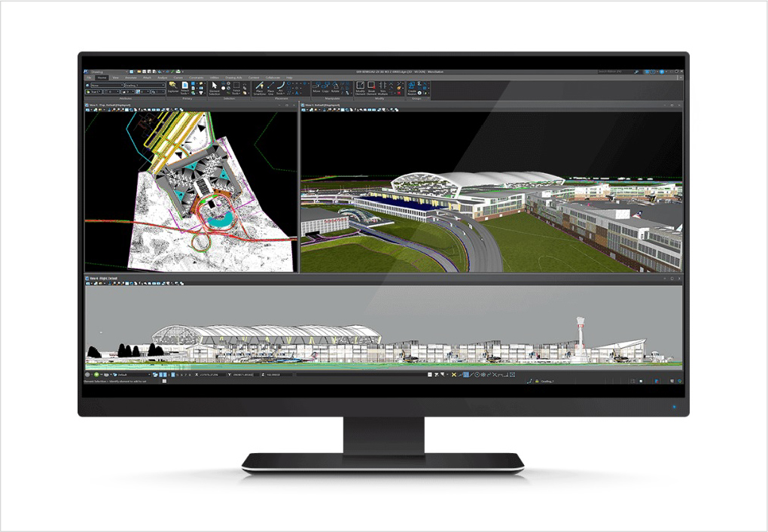Click the Create Region tool
The width and height of the screenshot is (768, 532).
click(x=412, y=87)
